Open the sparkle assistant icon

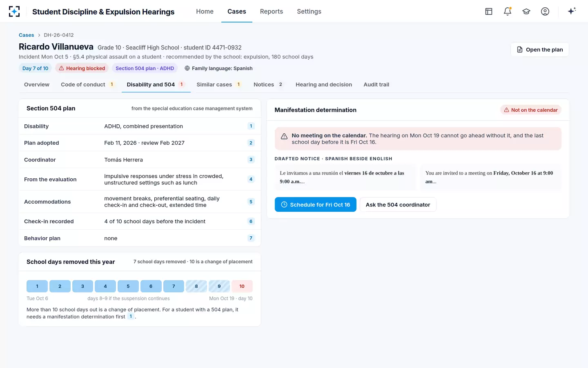pyautogui.click(x=572, y=11)
